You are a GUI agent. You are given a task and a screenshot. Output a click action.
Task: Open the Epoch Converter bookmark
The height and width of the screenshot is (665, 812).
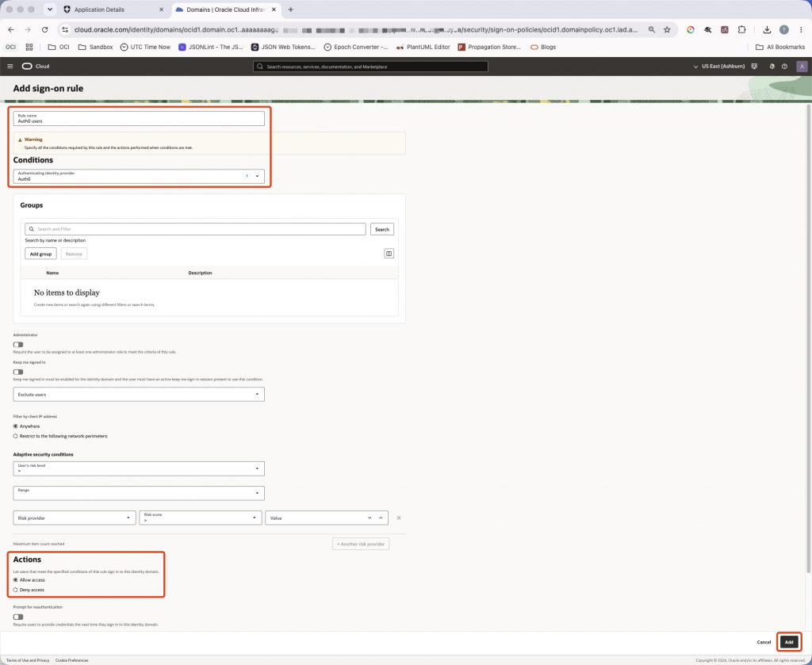pos(356,47)
